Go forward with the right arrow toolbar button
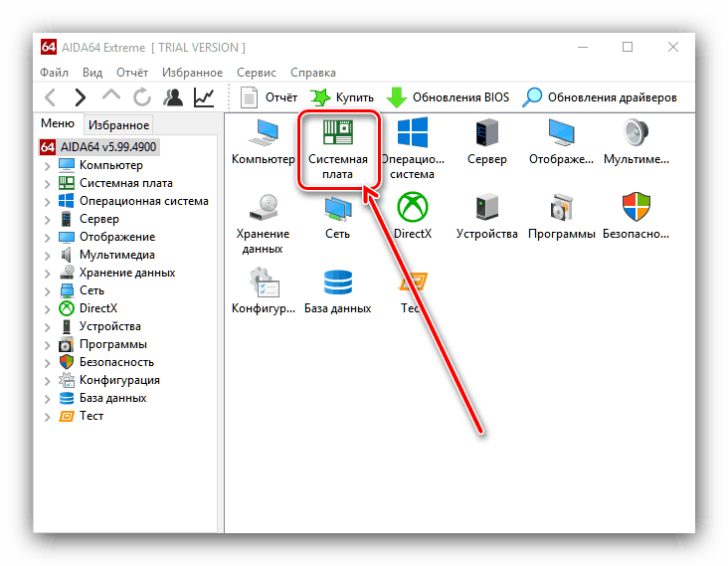 (81, 97)
